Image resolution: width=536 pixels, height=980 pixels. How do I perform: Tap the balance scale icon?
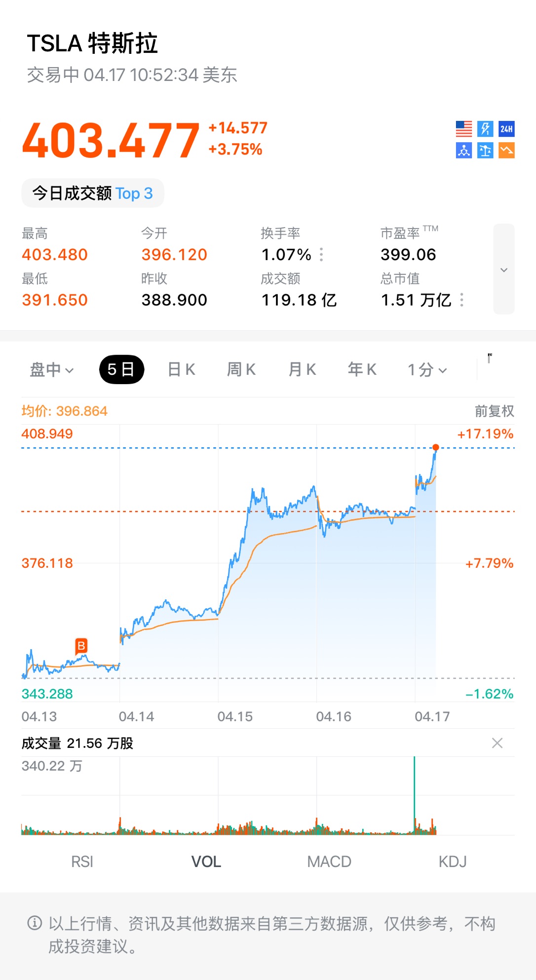[485, 150]
